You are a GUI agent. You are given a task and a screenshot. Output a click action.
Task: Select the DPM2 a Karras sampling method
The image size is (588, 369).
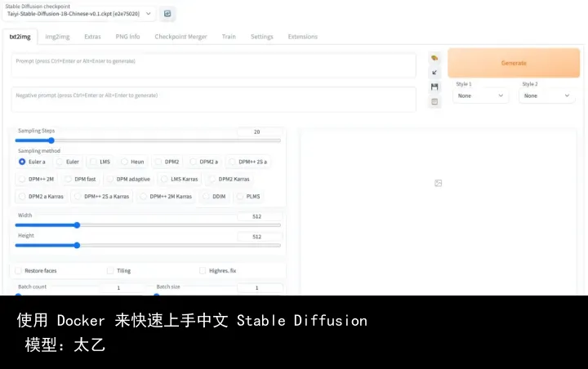tap(42, 196)
